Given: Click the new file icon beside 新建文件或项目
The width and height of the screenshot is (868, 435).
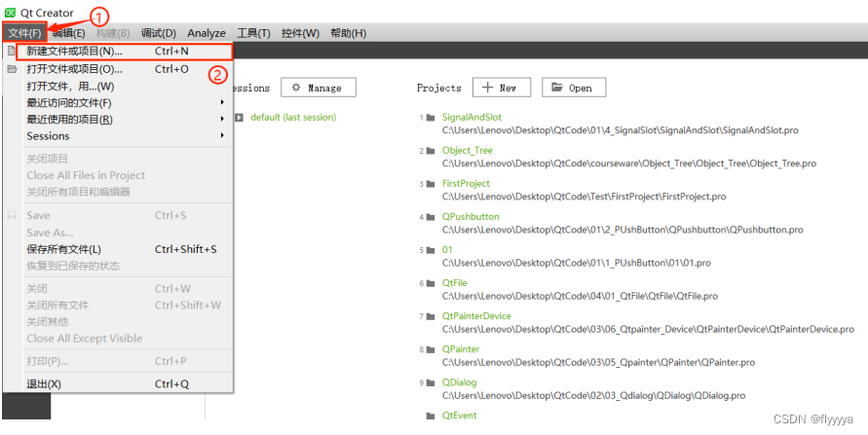Looking at the screenshot, I should (x=11, y=51).
